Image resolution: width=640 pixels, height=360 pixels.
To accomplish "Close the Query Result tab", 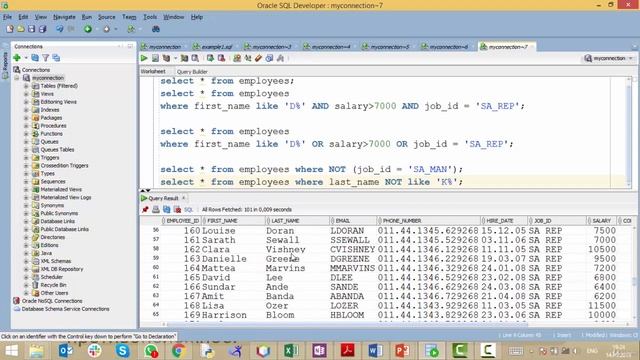I will tap(184, 198).
